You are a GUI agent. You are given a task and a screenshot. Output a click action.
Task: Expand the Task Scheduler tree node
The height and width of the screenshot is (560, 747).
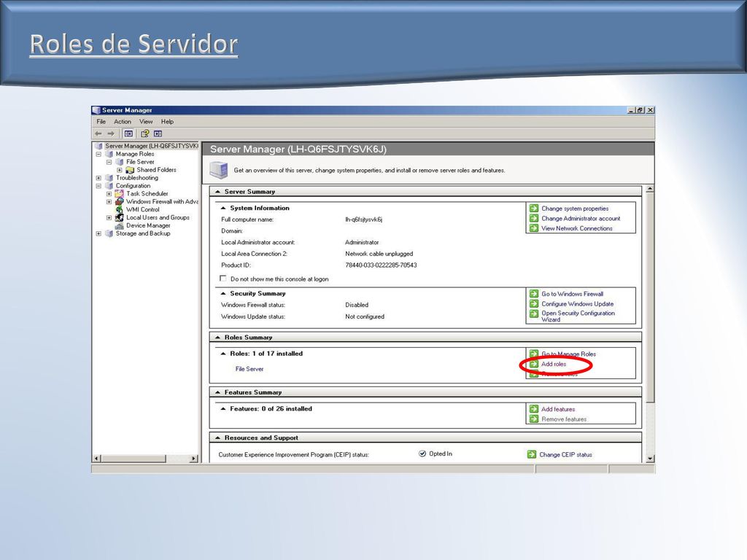(109, 194)
